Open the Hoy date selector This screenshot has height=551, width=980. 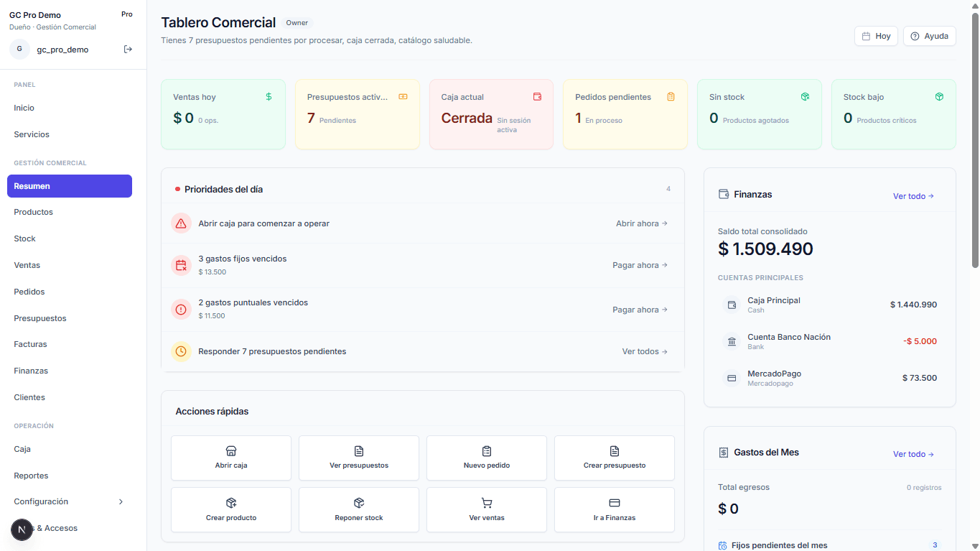pyautogui.click(x=875, y=36)
